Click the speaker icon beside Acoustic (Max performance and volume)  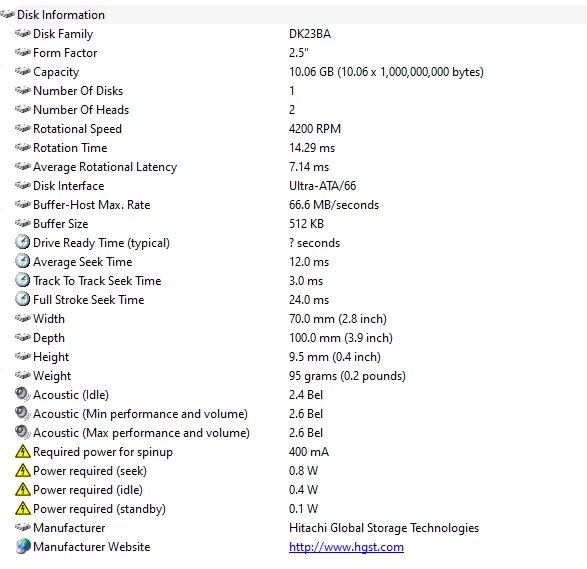22,432
